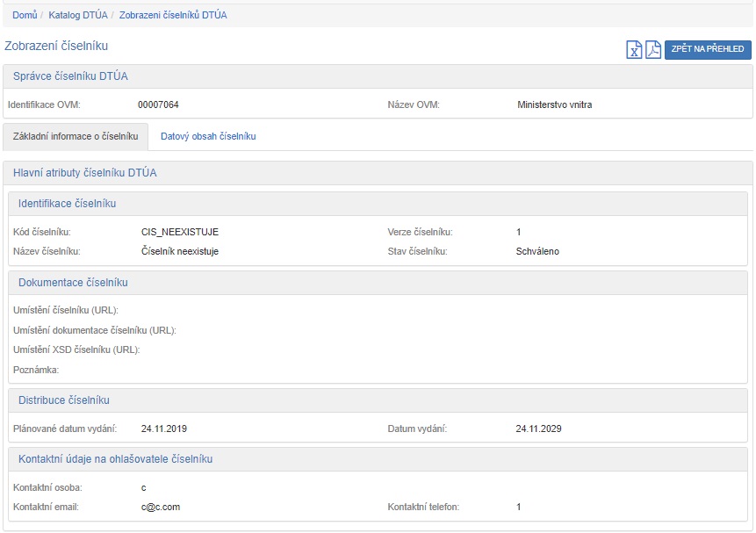Click the Plánované datum vydání label
Screen dimensions: 756x533
tap(65, 429)
